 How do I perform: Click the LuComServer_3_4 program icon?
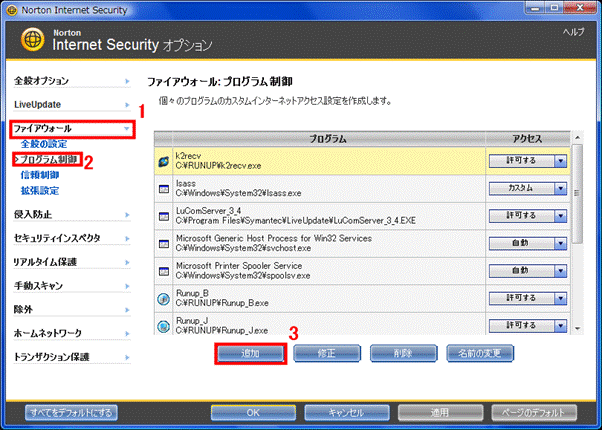pos(164,217)
